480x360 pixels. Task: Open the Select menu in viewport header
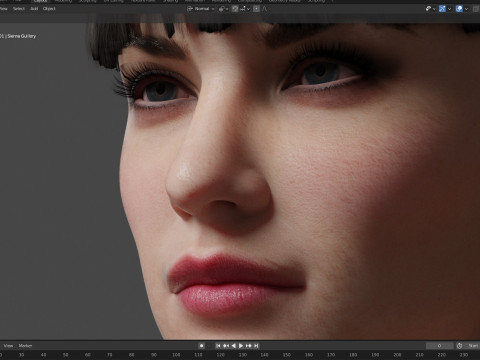19,9
